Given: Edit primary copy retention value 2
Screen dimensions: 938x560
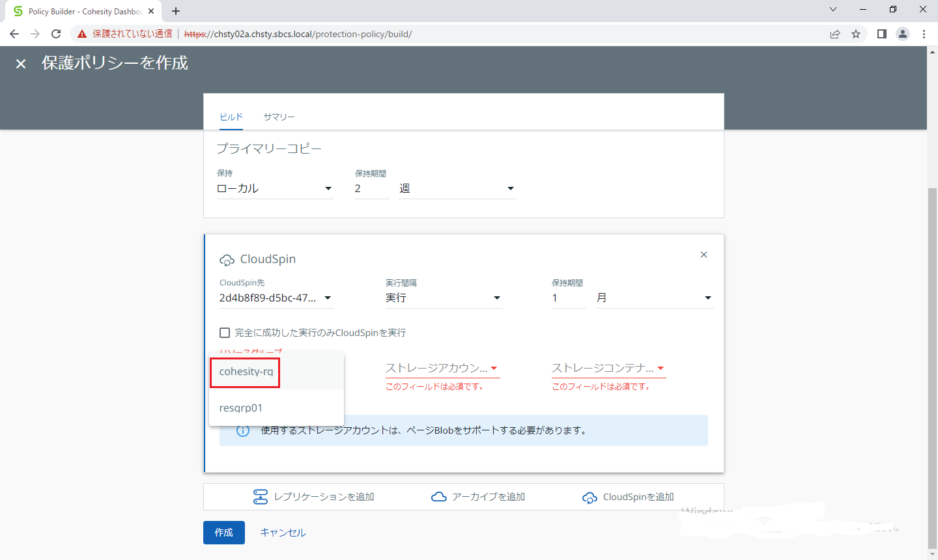Looking at the screenshot, I should pos(371,189).
